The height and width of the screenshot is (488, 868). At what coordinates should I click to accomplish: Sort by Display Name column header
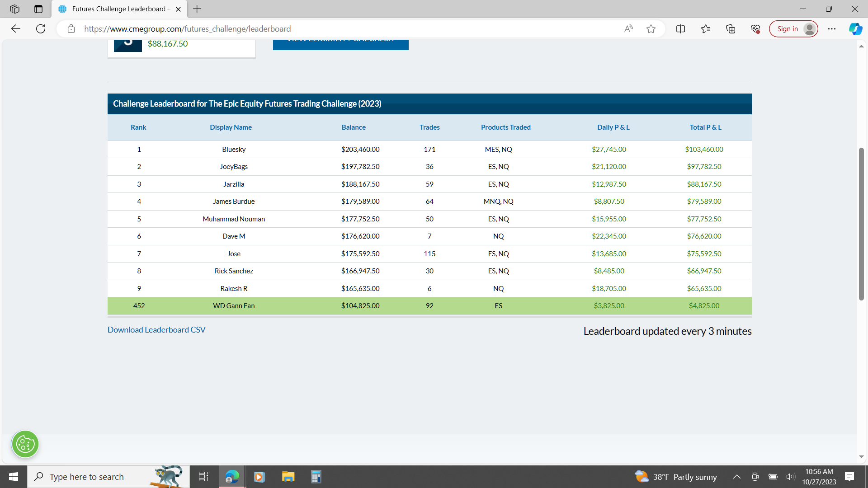click(231, 127)
